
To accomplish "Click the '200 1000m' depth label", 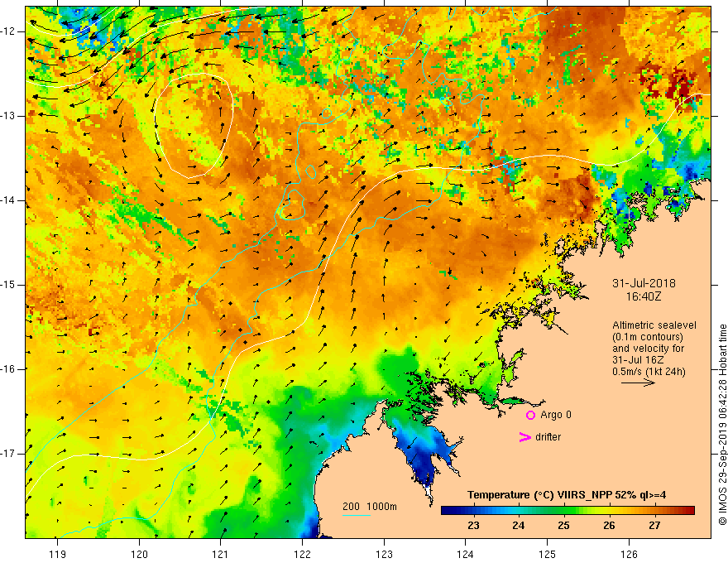I will [x=370, y=507].
